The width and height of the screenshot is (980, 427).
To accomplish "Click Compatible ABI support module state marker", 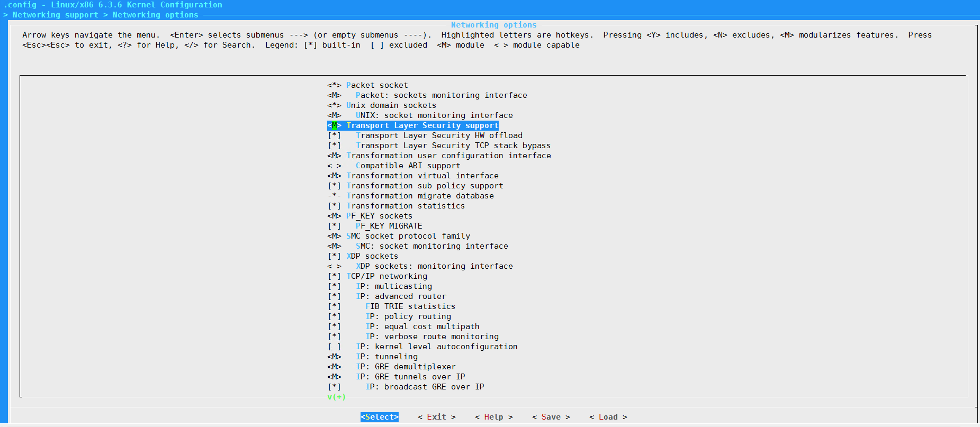I will (x=334, y=166).
